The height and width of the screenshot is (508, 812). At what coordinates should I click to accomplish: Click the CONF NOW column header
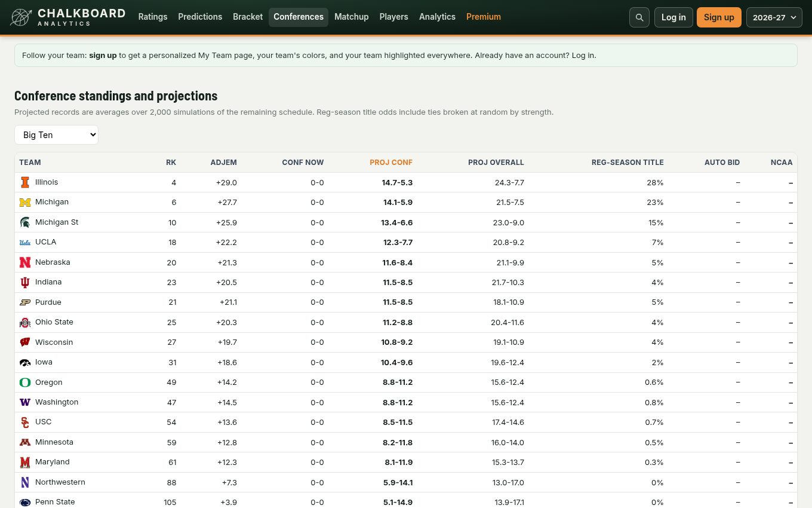303,163
